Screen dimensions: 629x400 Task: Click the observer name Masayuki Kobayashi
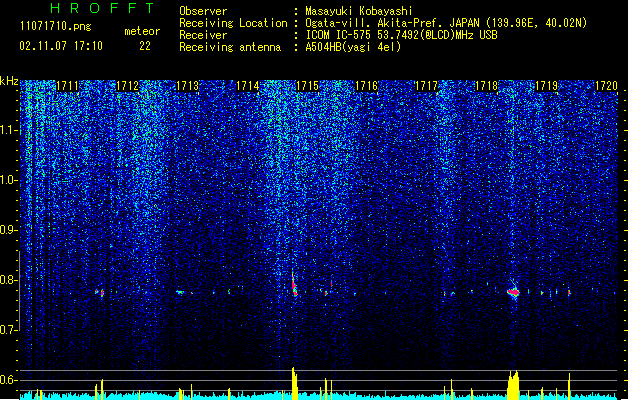359,11
